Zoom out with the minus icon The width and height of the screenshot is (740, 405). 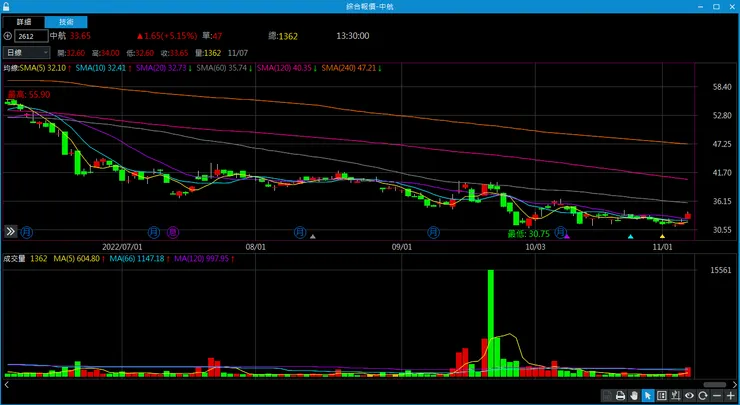pos(717,396)
